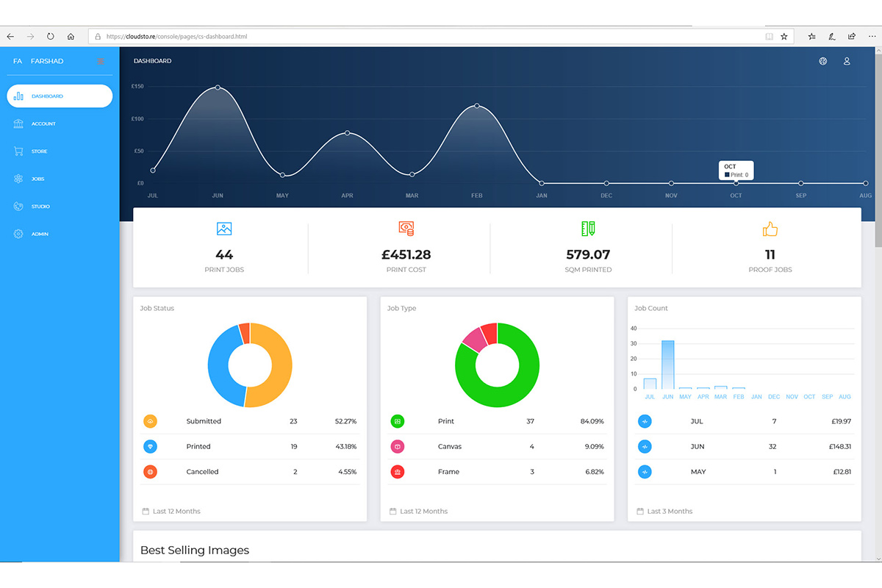Click the JUN data point on chart
The image size is (882, 588).
218,87
